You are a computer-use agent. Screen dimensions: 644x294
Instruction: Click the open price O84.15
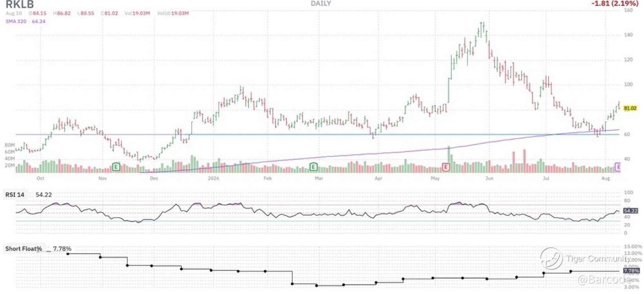click(x=37, y=13)
